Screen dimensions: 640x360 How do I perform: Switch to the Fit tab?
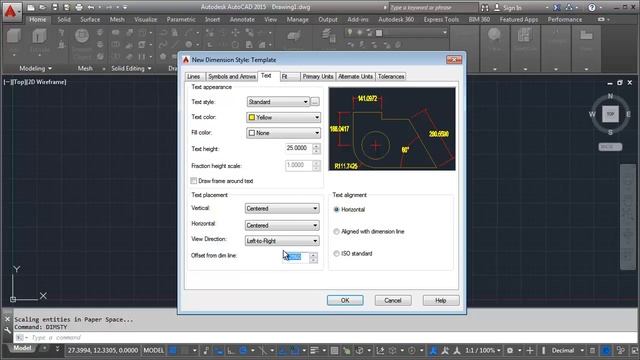(x=290, y=76)
